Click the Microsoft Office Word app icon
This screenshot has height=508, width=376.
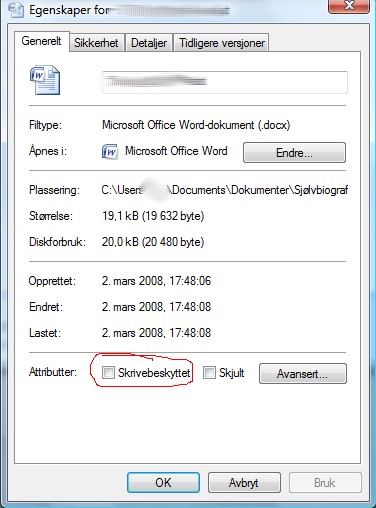point(110,152)
